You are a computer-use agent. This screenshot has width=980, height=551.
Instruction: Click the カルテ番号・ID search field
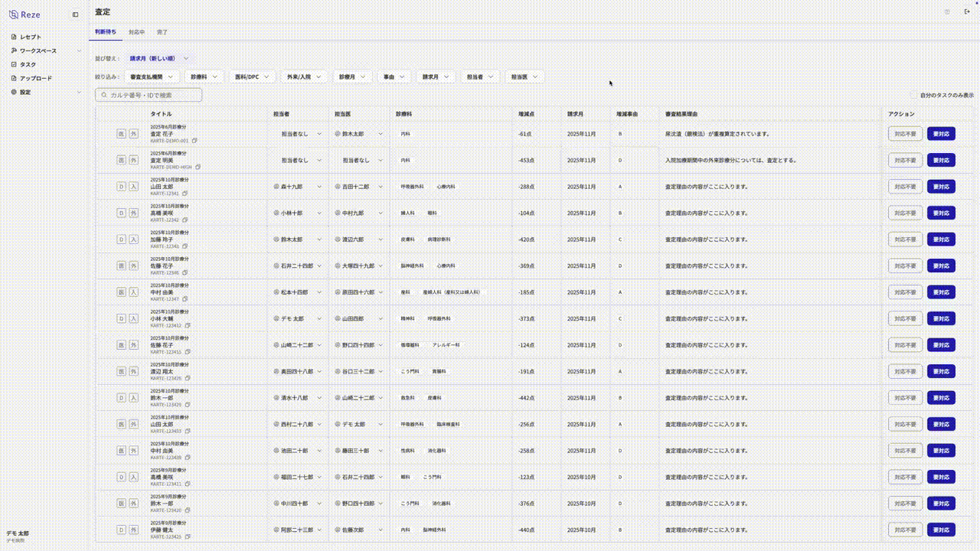(149, 95)
